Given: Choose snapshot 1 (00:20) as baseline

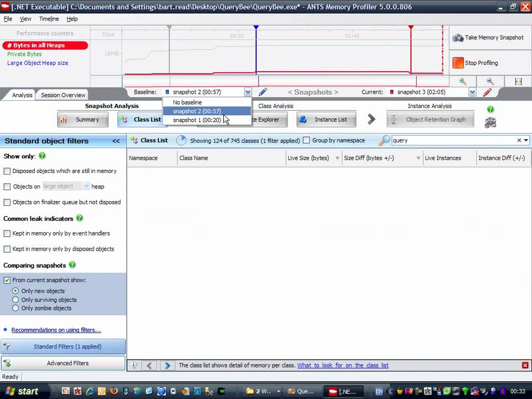Looking at the screenshot, I should 207,120.
